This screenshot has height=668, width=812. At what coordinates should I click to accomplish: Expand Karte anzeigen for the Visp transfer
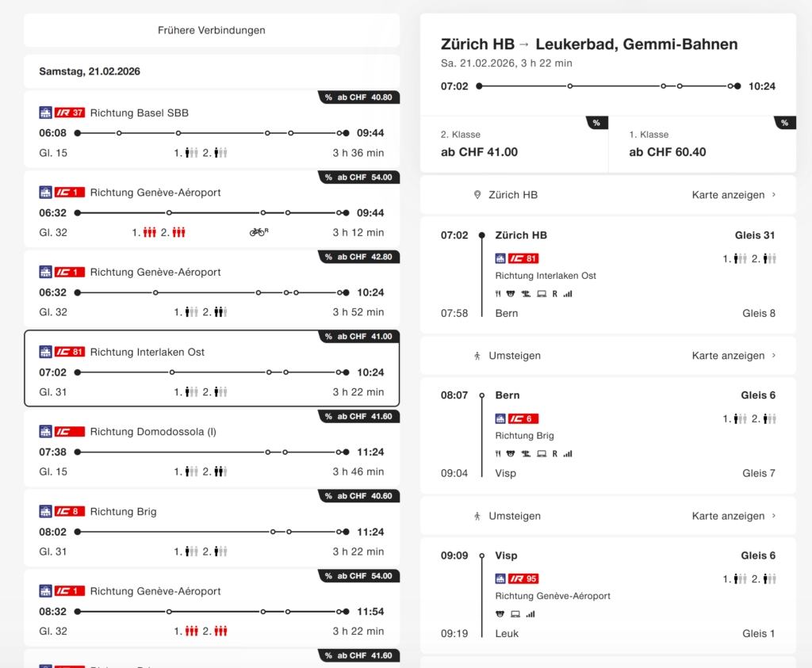pos(733,516)
